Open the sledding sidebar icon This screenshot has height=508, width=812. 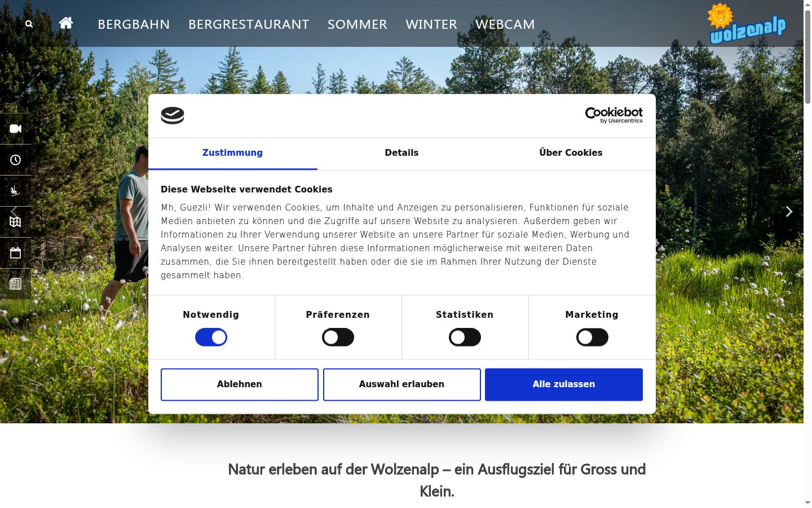pos(16,191)
